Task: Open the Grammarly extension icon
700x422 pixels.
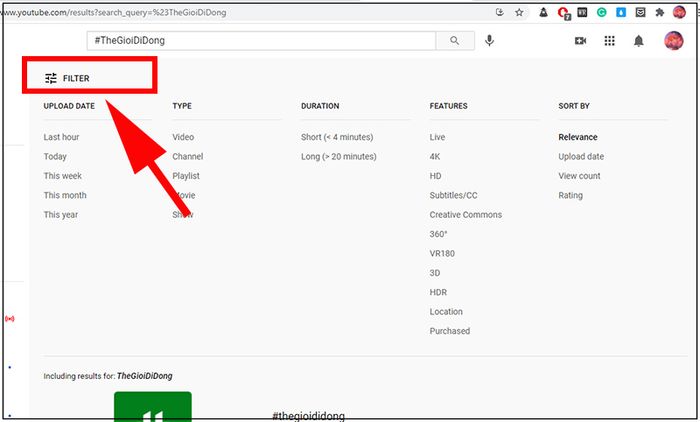Action: tap(601, 13)
